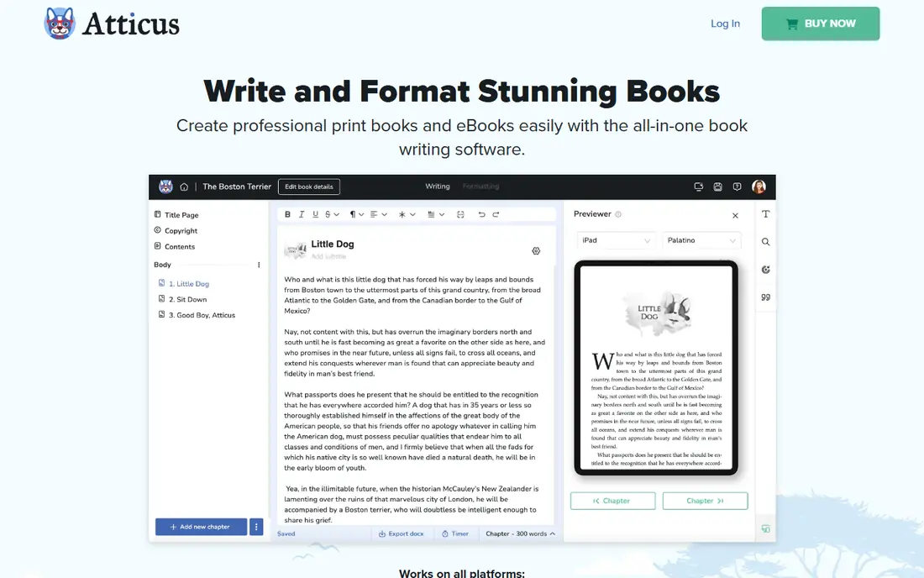Click the home icon in app header

[x=184, y=187]
